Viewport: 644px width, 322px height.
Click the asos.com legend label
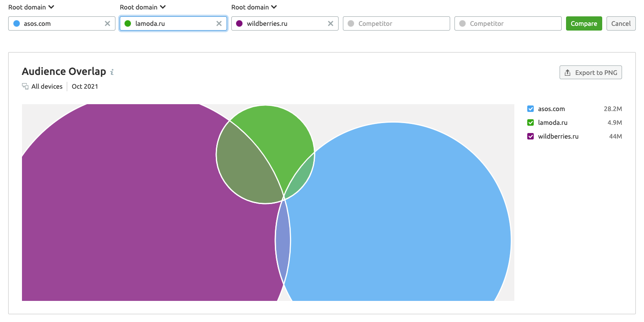(551, 109)
